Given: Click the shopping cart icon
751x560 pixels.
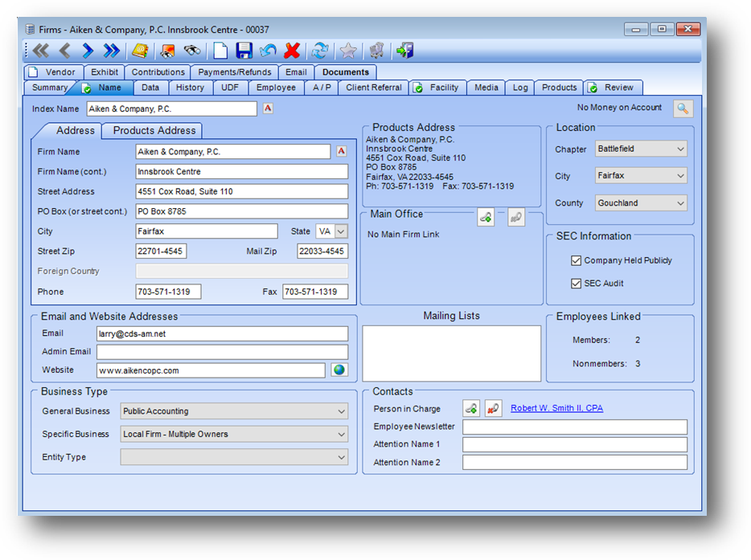Looking at the screenshot, I should (x=376, y=51).
